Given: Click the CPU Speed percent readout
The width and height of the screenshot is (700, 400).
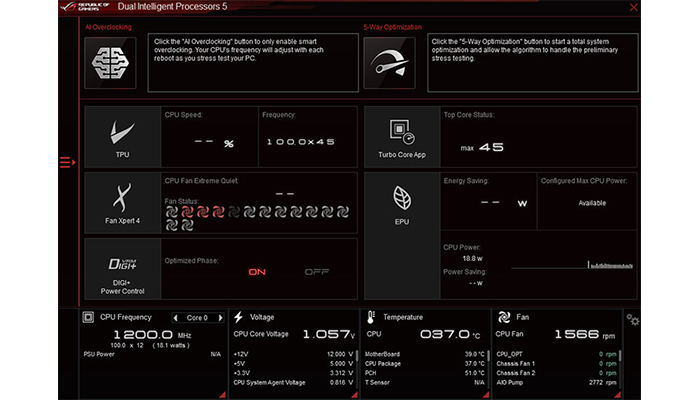Looking at the screenshot, I should (x=214, y=143).
